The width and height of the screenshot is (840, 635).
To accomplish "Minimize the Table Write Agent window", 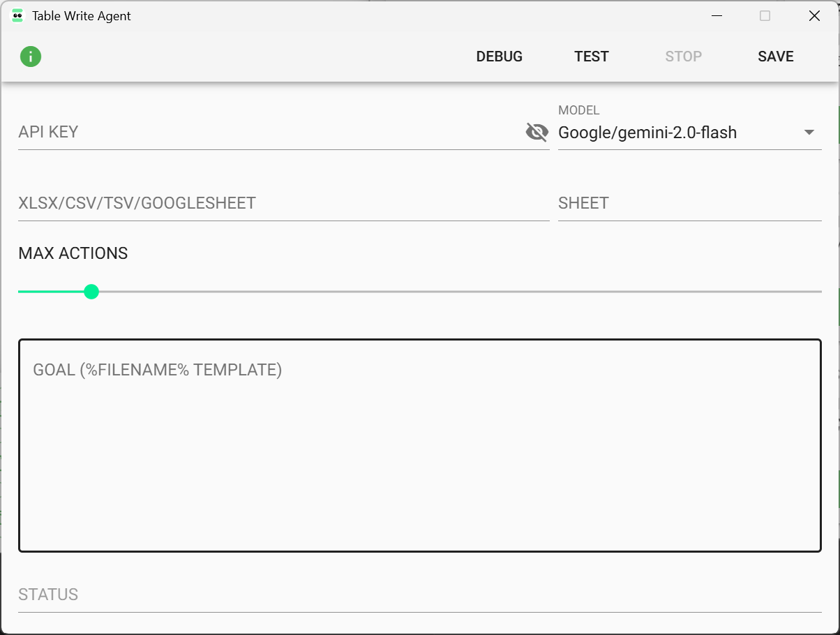I will [x=716, y=15].
